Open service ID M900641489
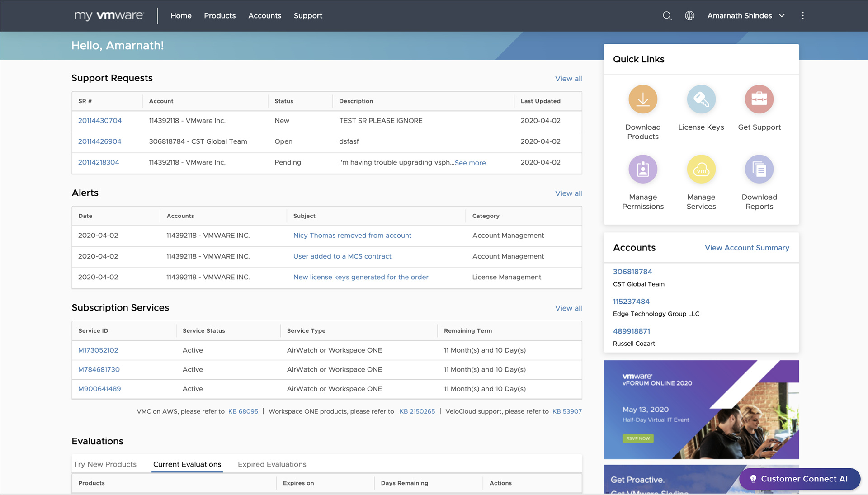The height and width of the screenshot is (495, 868). tap(99, 389)
